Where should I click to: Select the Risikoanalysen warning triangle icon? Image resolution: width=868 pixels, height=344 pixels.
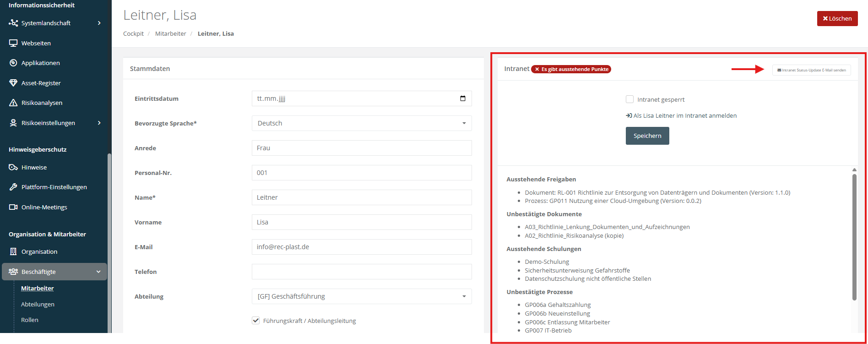(x=13, y=103)
